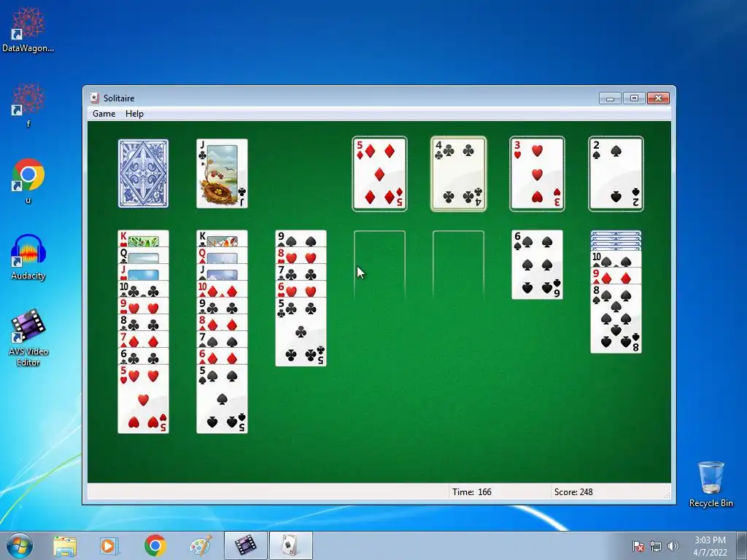Viewport: 747px width, 560px height.
Task: Click the Solitaire title bar icon
Action: coord(94,98)
